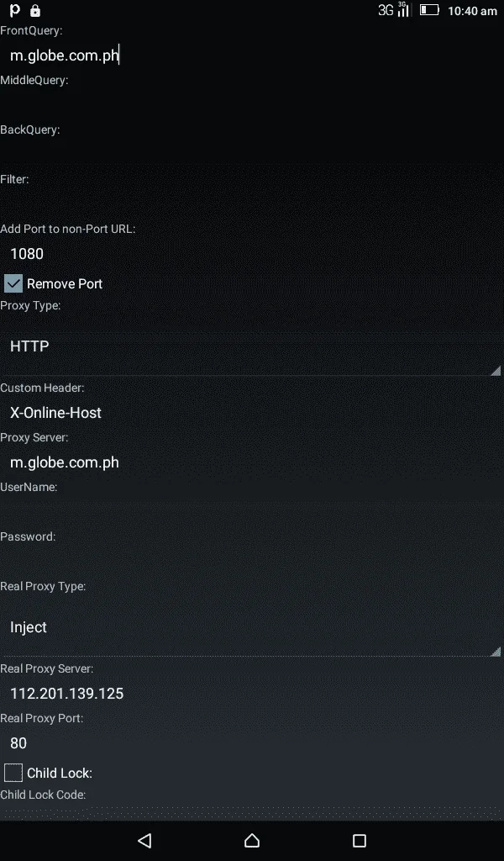Tap the Proxy Type: label

[x=30, y=305]
